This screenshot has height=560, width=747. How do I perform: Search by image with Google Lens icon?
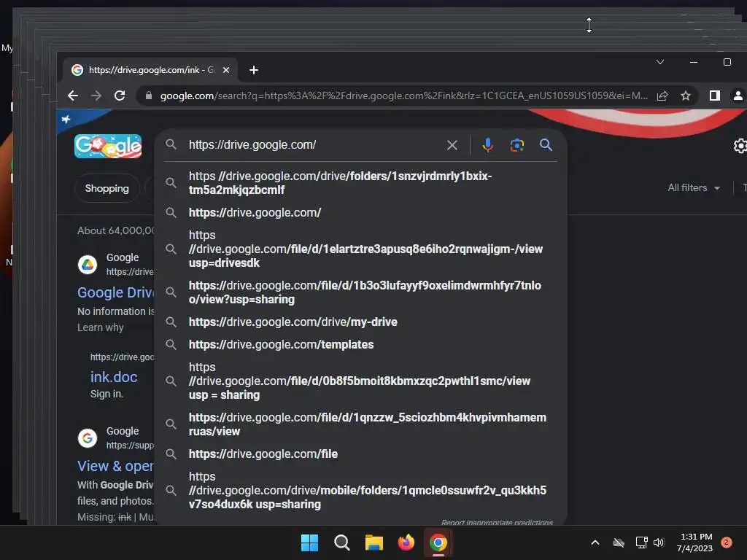[517, 145]
